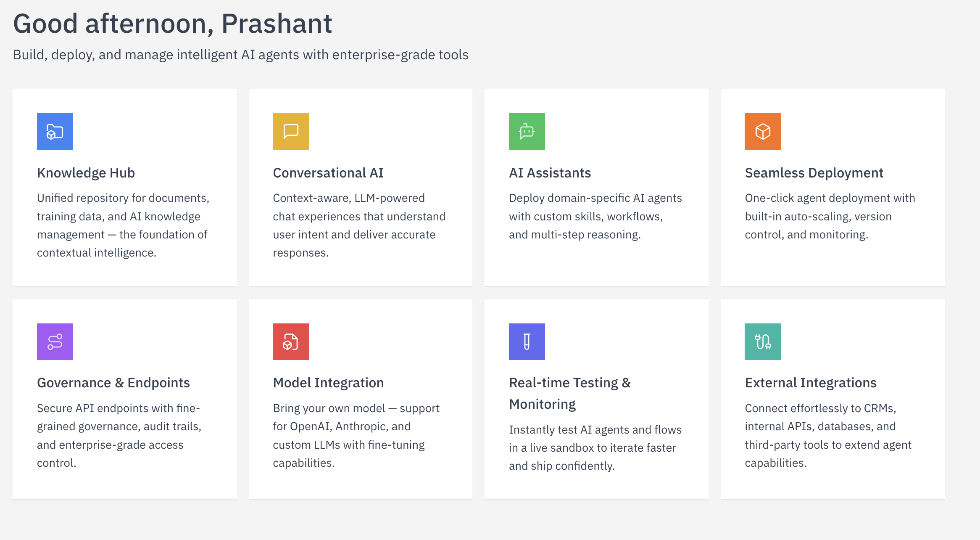Open the External Integrations title link
The width and height of the screenshot is (980, 540).
(811, 383)
